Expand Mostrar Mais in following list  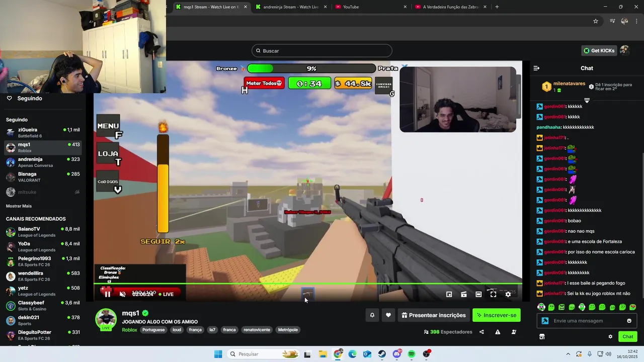click(x=19, y=206)
